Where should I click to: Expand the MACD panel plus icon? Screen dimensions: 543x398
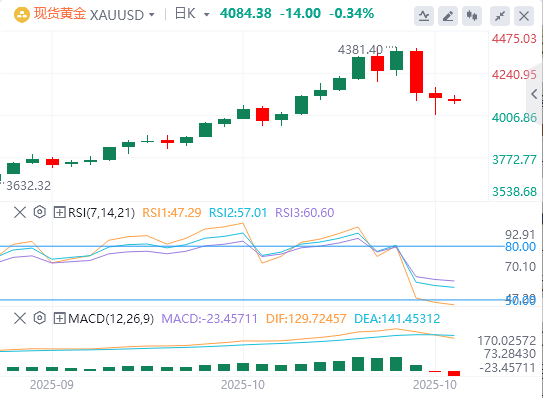tap(60, 318)
